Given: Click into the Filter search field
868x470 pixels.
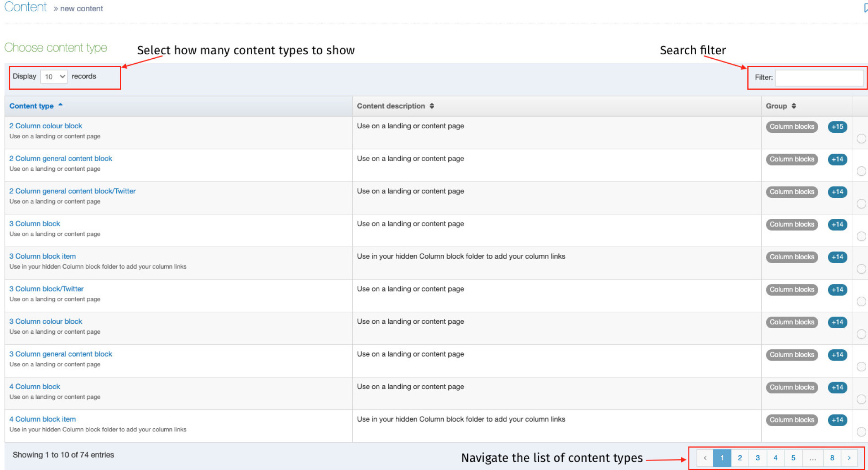Looking at the screenshot, I should point(819,78).
